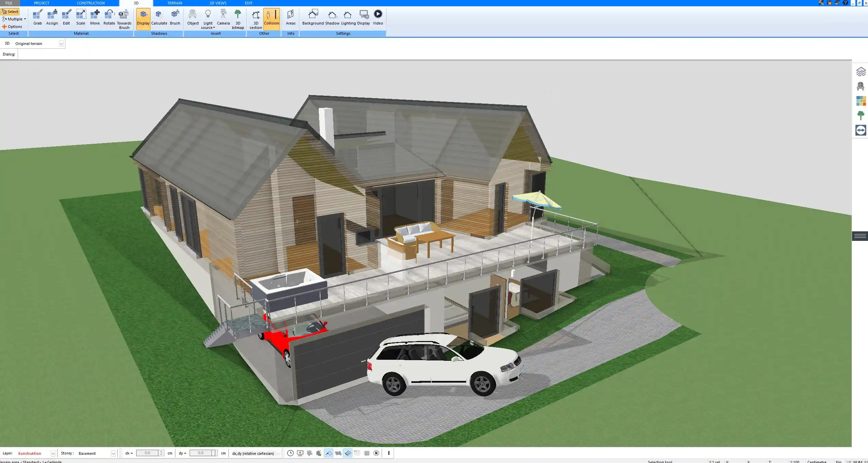Viewport: 868px width, 463px height.
Task: Use the Rotate material tool
Action: pos(109,17)
